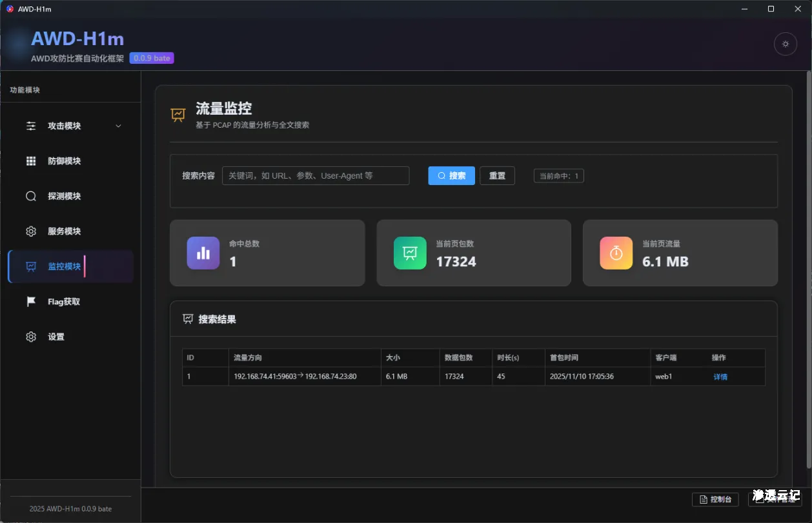Expand the 攻击模块 submenu chevron
Viewport: 812px width, 523px height.
pos(117,126)
